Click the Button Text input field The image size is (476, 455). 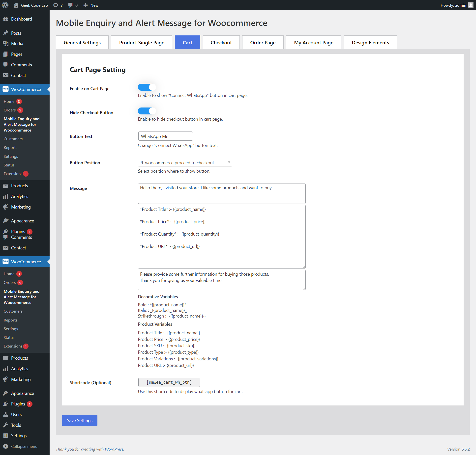coord(165,136)
